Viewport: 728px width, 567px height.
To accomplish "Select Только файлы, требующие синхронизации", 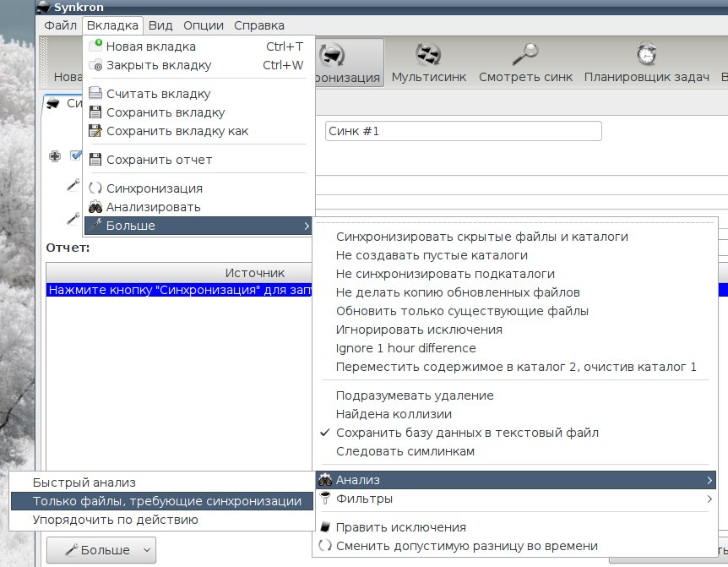I will click(x=162, y=501).
